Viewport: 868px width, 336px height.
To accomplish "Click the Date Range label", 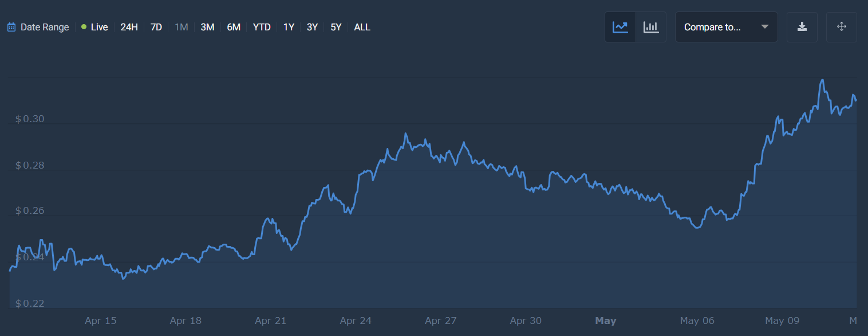I will point(45,27).
